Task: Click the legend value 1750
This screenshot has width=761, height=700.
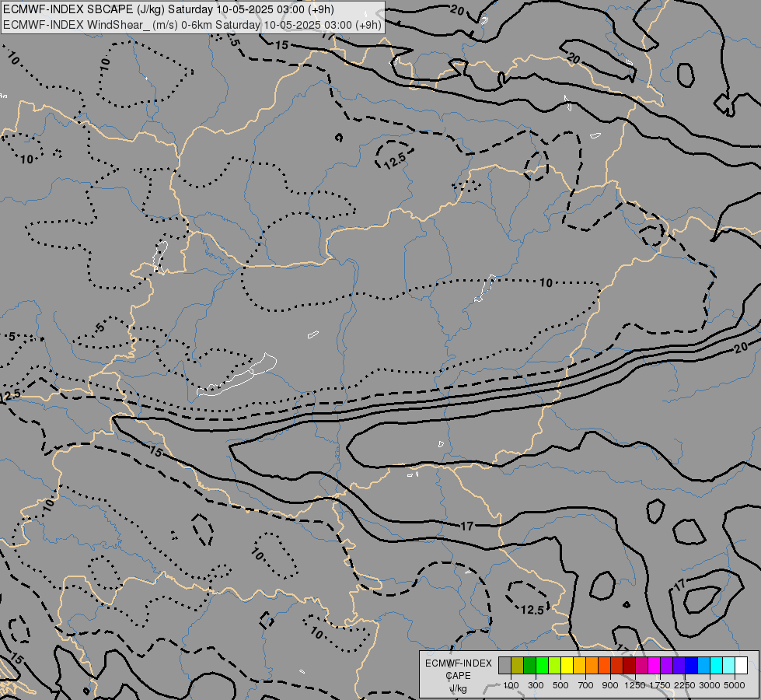Action: [660, 685]
